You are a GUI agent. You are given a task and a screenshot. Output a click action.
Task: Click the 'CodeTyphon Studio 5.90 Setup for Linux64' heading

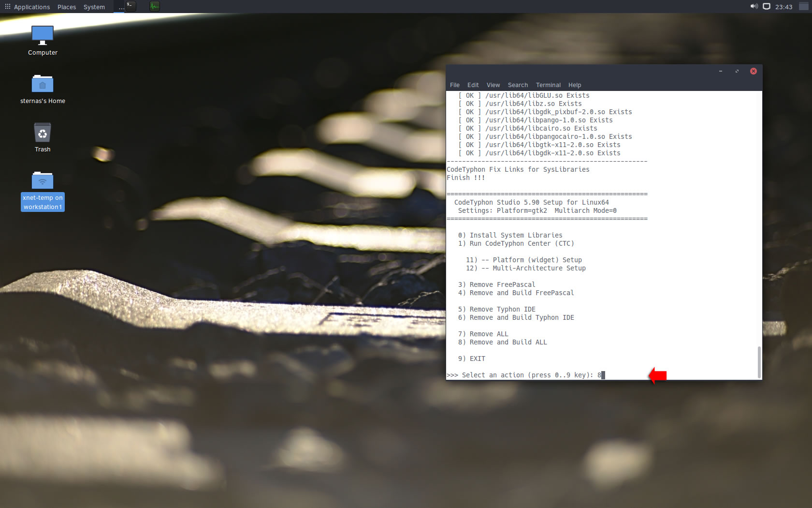(x=532, y=202)
